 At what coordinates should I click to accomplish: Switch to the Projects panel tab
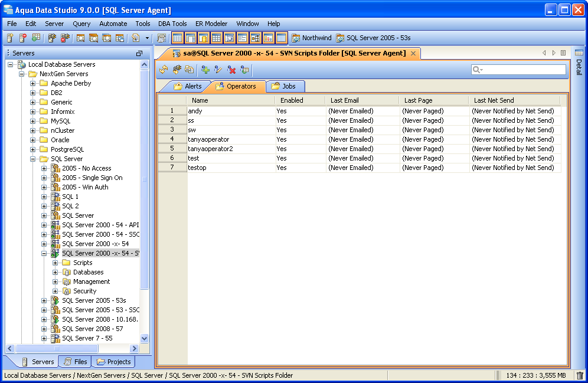click(x=114, y=362)
